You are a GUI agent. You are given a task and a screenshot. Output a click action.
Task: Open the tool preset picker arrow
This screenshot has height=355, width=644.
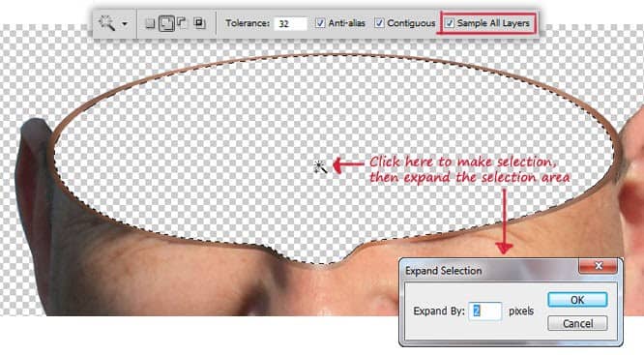[125, 24]
